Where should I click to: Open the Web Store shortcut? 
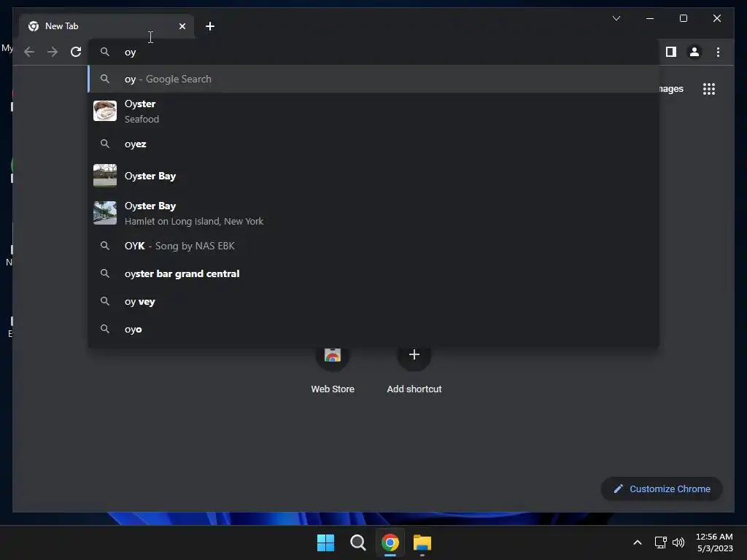pyautogui.click(x=333, y=371)
